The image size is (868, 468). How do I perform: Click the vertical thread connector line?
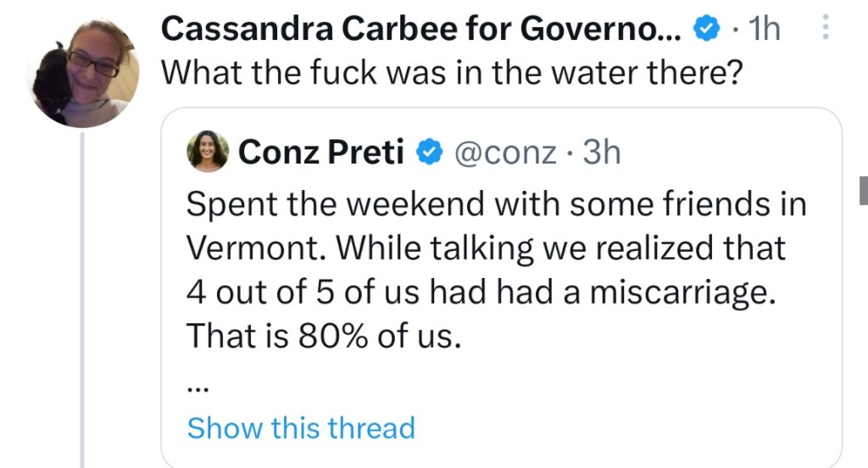pyautogui.click(x=82, y=297)
